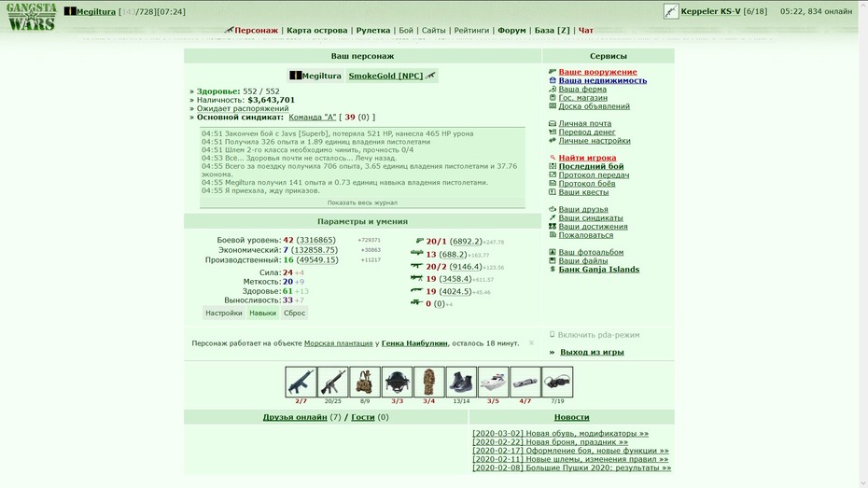Open the Сайты menu item
The image size is (868, 488).
pyautogui.click(x=433, y=31)
